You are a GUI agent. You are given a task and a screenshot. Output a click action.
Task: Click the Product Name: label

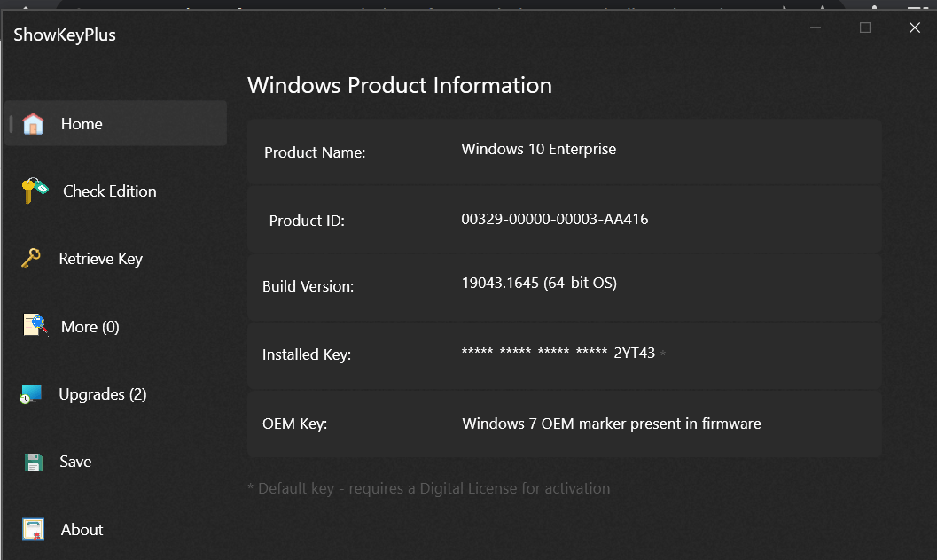[x=315, y=152]
